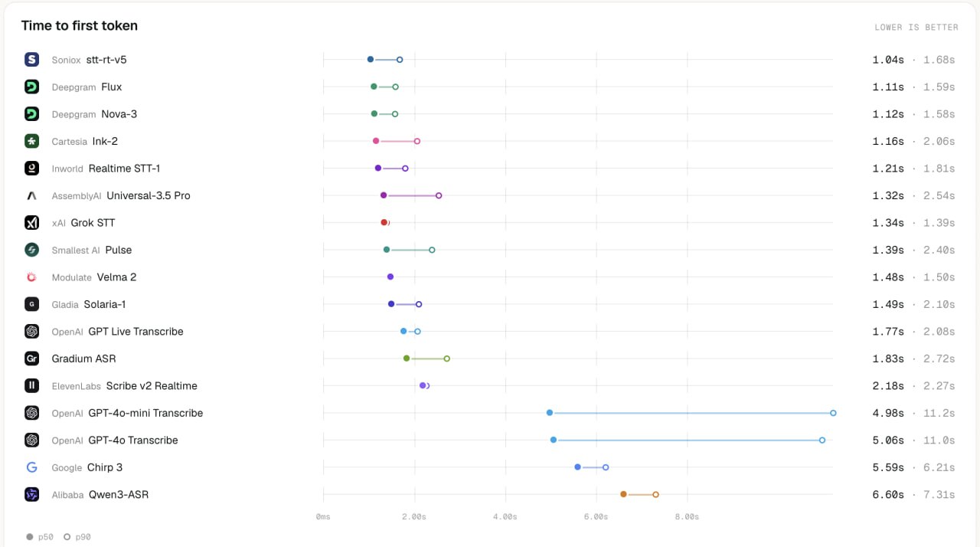The height and width of the screenshot is (547, 980).
Task: Click OpenAI icon beside GPT Live Transcribe
Action: click(x=31, y=332)
